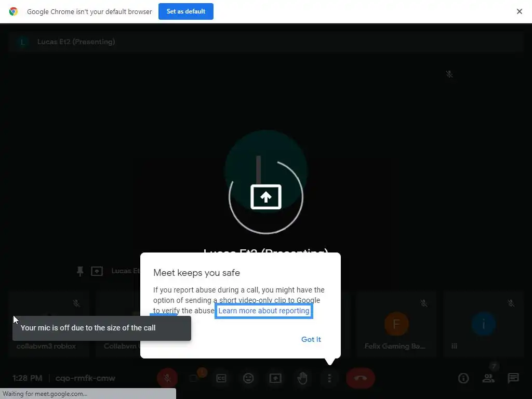The image size is (532, 399).
Task: Click the central presentation upload icon
Action: click(266, 197)
